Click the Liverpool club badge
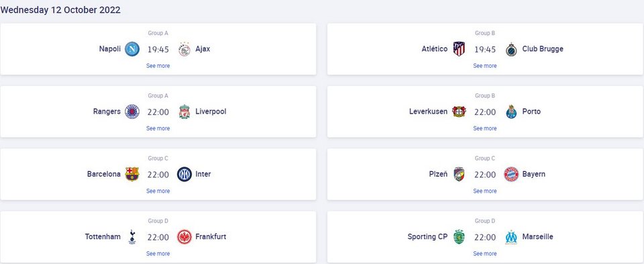 (184, 112)
